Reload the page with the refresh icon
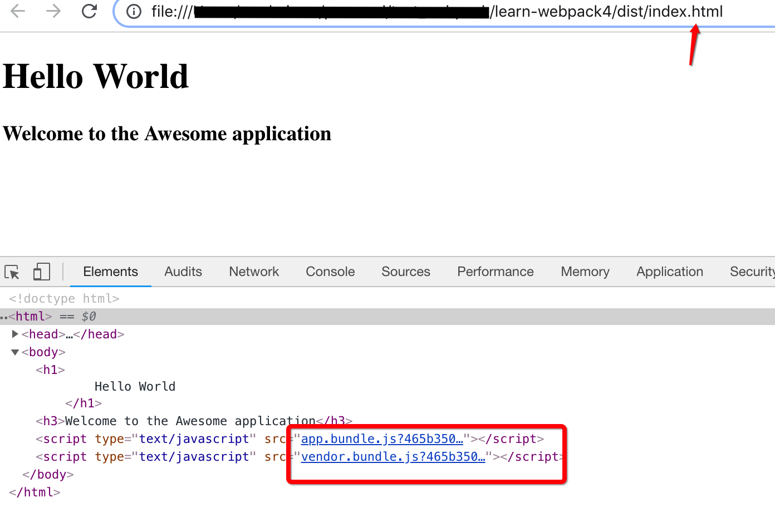Image resolution: width=775 pixels, height=532 pixels. (89, 11)
